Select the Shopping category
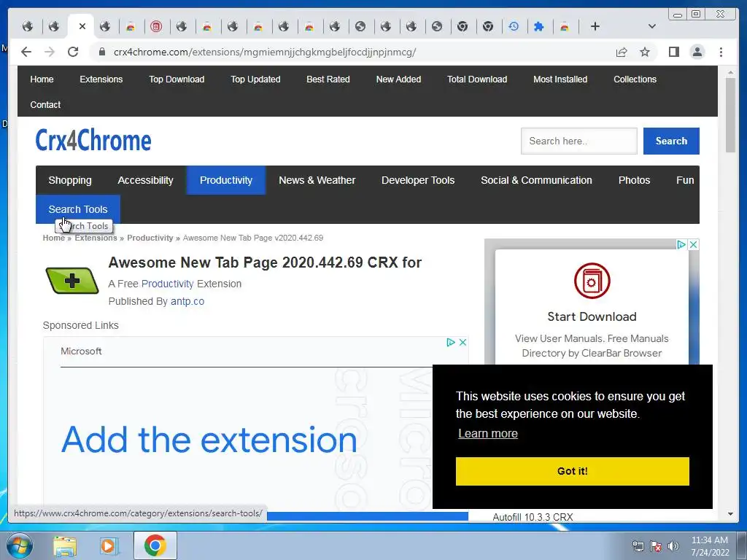 tap(70, 180)
